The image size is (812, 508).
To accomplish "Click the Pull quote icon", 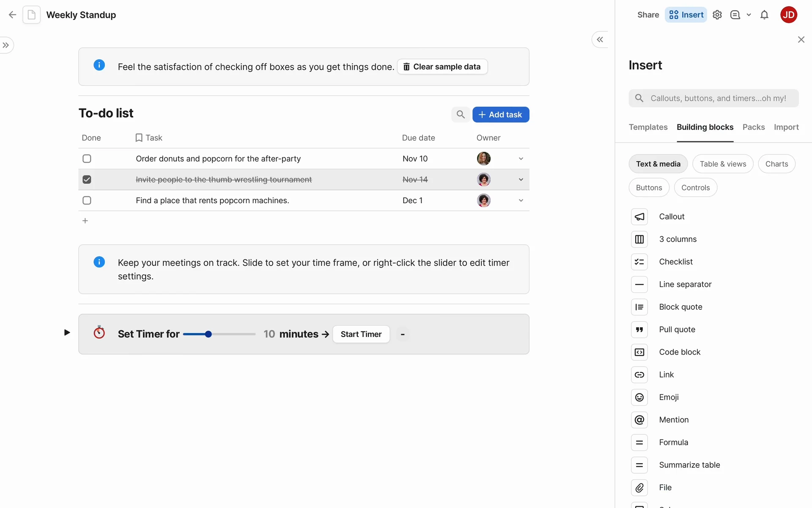I will coord(639,329).
